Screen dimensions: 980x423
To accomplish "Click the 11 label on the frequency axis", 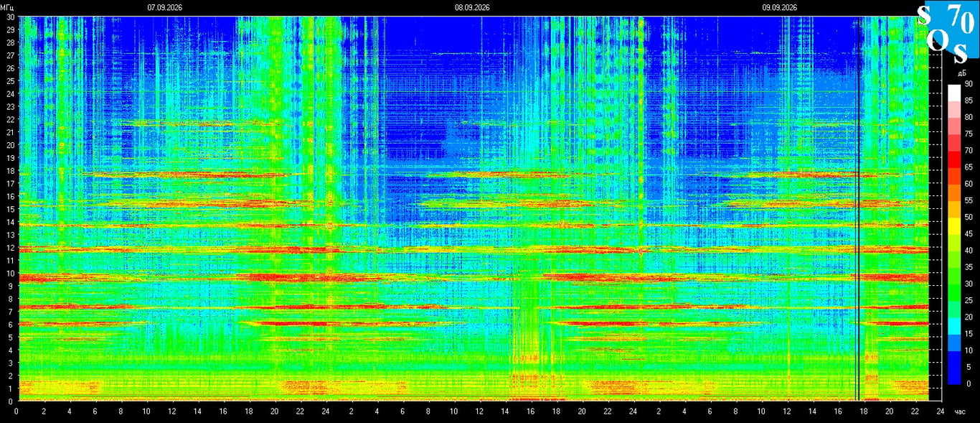I will point(10,260).
